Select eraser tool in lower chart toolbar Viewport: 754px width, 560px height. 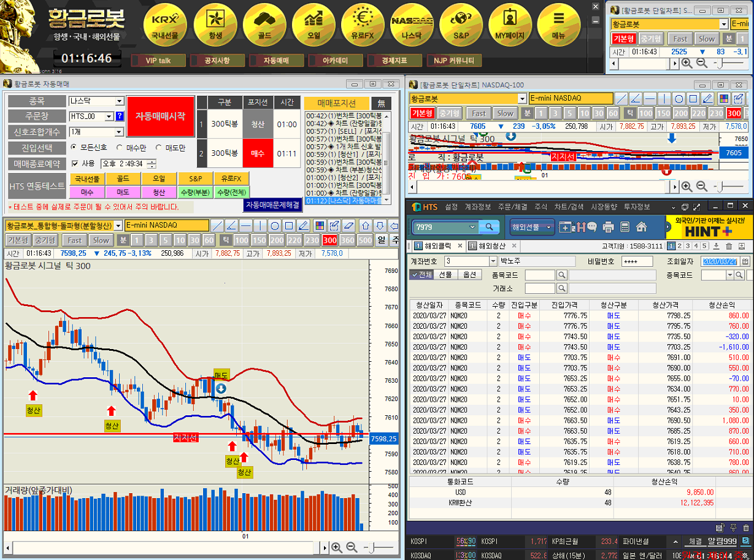348,225
